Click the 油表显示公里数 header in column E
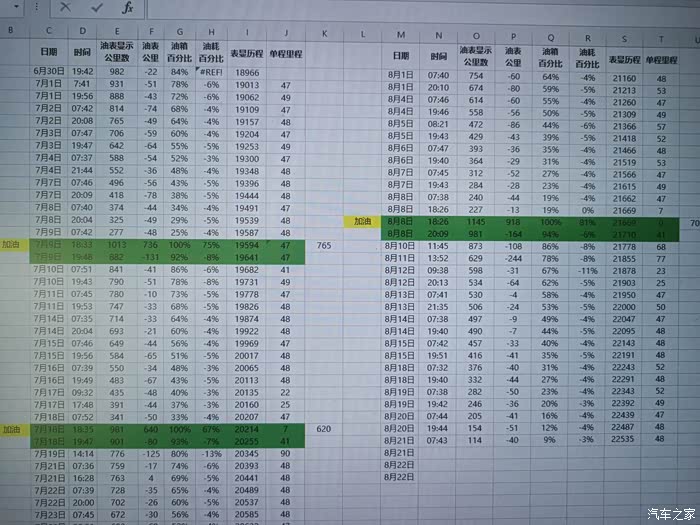The width and height of the screenshot is (700, 525). pyautogui.click(x=117, y=52)
